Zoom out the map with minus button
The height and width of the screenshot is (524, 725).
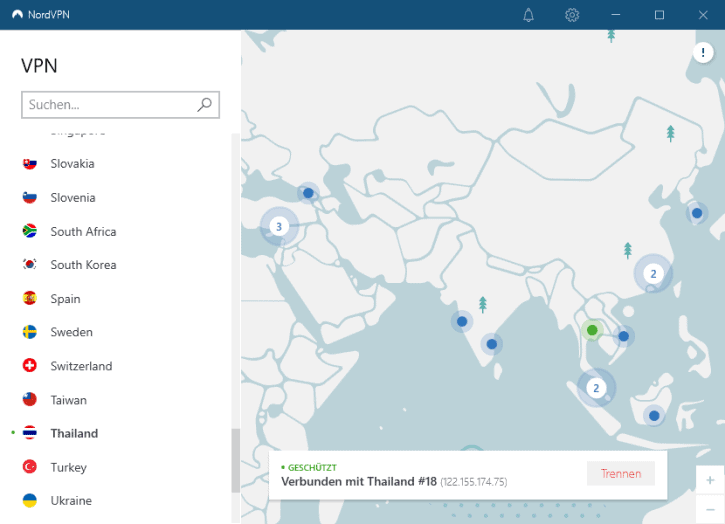coord(710,509)
